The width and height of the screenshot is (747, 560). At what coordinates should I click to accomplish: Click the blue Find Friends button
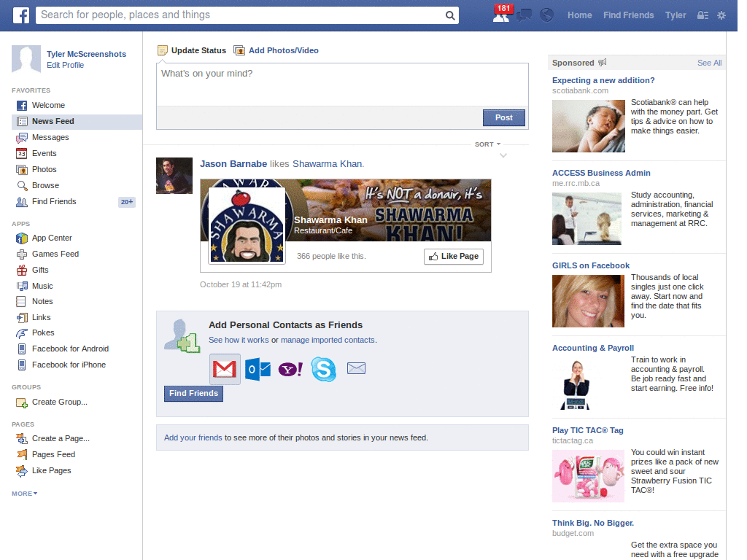pyautogui.click(x=193, y=393)
